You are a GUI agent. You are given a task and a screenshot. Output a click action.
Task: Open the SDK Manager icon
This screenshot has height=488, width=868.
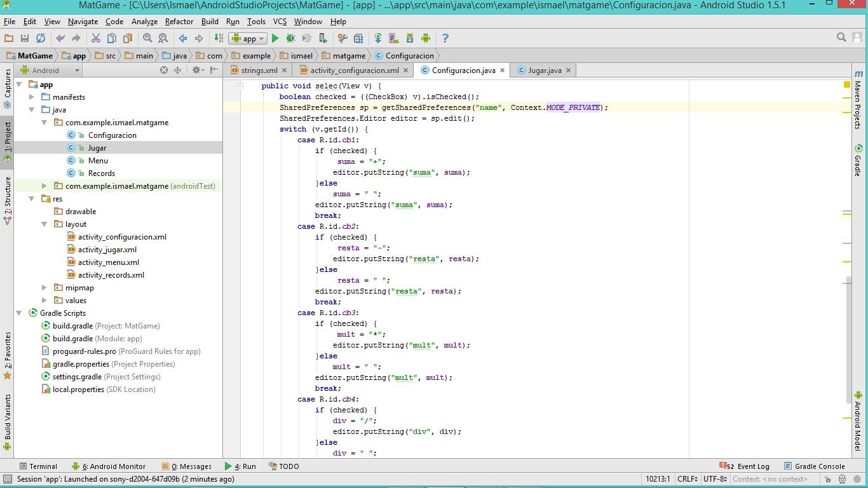coord(410,38)
